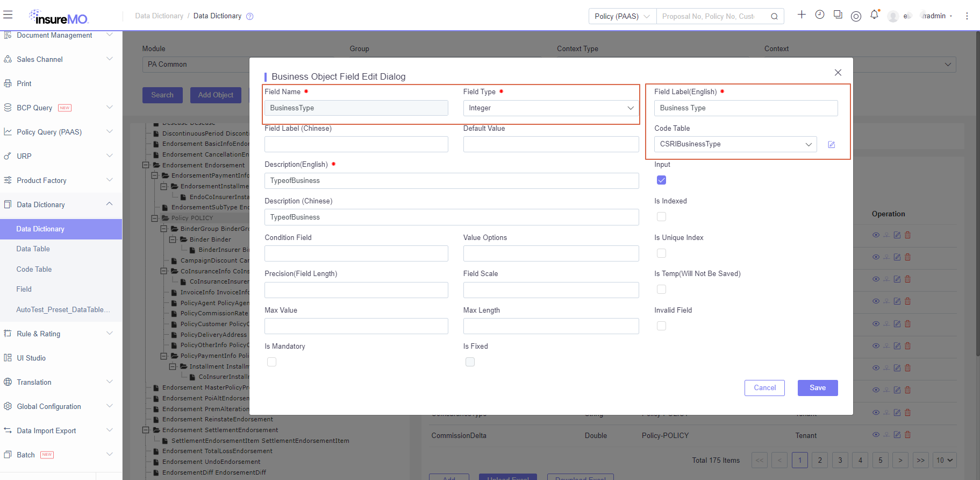The height and width of the screenshot is (480, 980).
Task: Open the Context dropdown arrow
Action: (x=948, y=65)
